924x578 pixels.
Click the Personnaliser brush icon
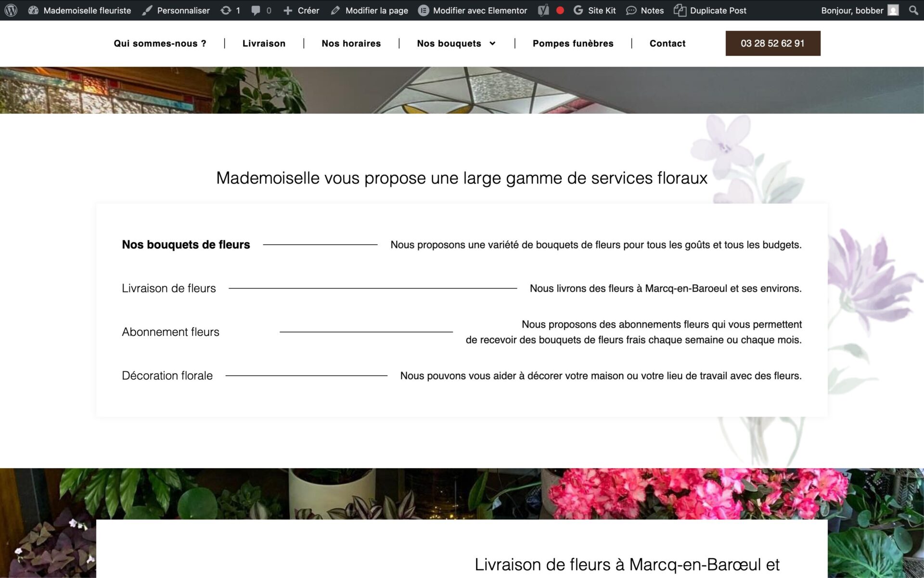pyautogui.click(x=147, y=10)
